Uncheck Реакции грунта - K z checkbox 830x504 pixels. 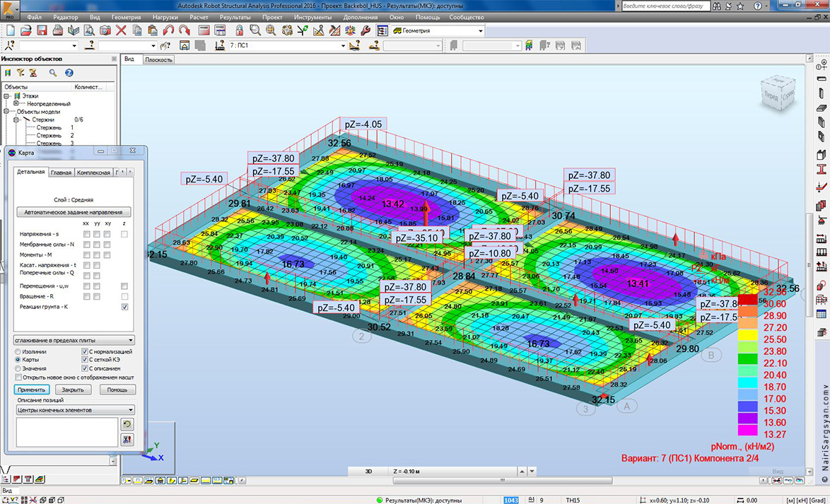coord(124,307)
